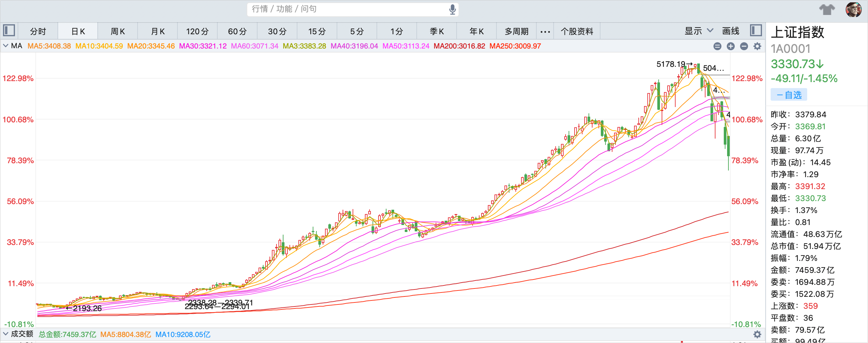Click the orange MA5:3408.38 legend label
Viewport: 868px width, 343px height.
coord(49,46)
